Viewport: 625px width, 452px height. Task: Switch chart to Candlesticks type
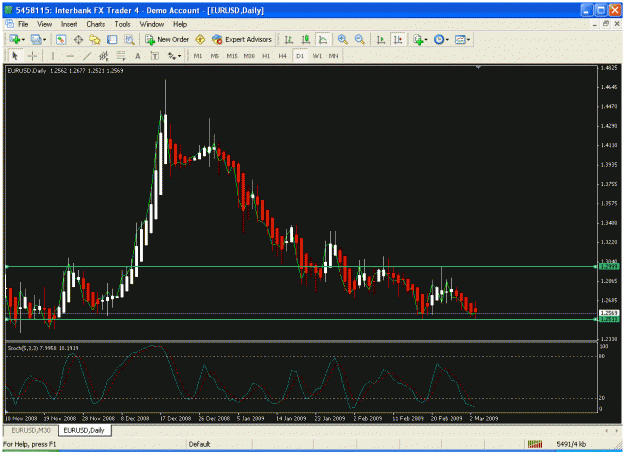[306, 39]
